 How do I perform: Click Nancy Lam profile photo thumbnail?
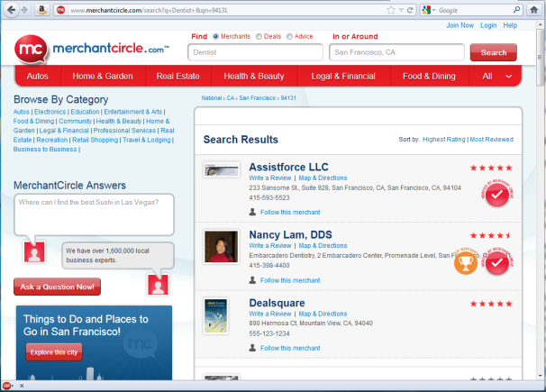[221, 247]
